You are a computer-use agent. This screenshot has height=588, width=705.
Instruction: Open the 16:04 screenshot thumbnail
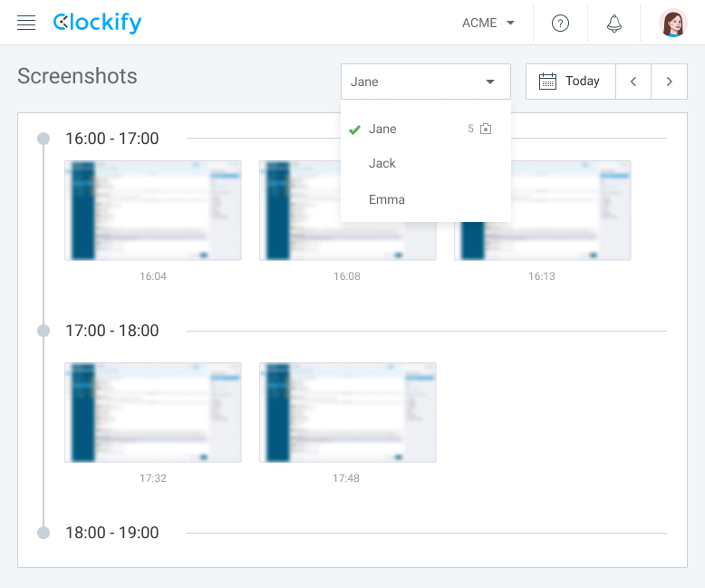153,210
